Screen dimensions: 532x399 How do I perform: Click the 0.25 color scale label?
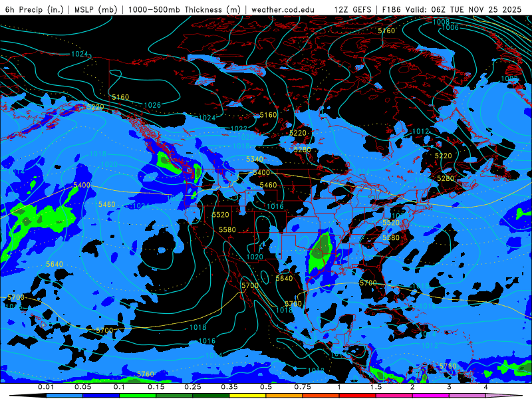[193, 387]
